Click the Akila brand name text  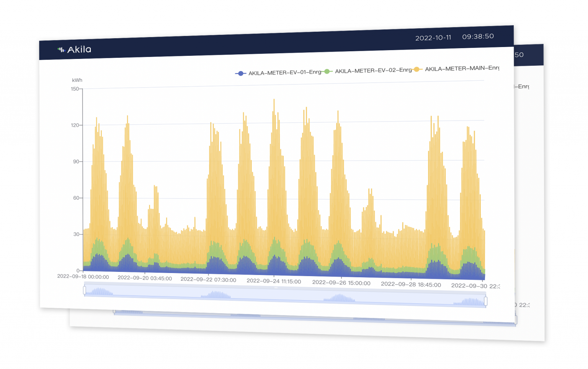pyautogui.click(x=79, y=49)
